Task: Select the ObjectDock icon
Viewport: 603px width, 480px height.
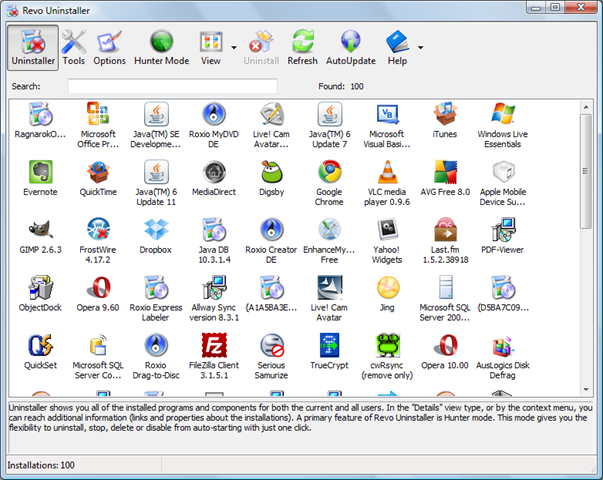Action: (40, 287)
